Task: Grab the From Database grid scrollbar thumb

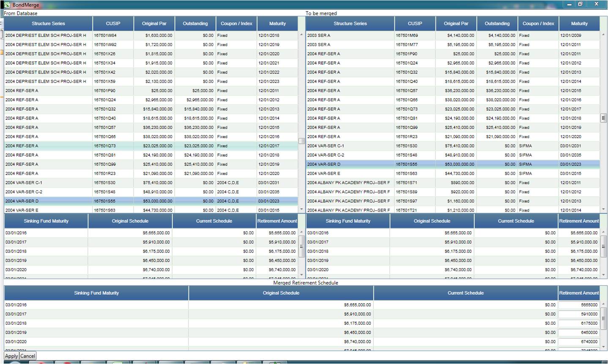Action: [x=301, y=141]
